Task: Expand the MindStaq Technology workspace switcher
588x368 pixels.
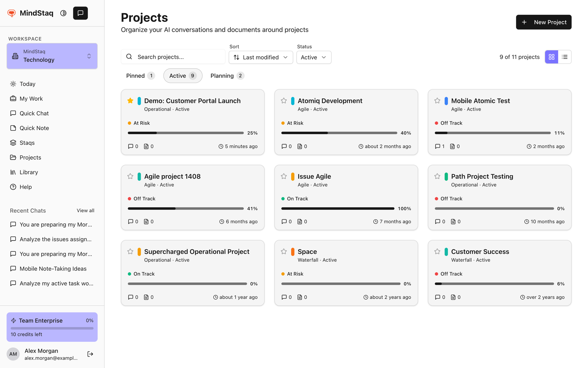Action: point(52,56)
